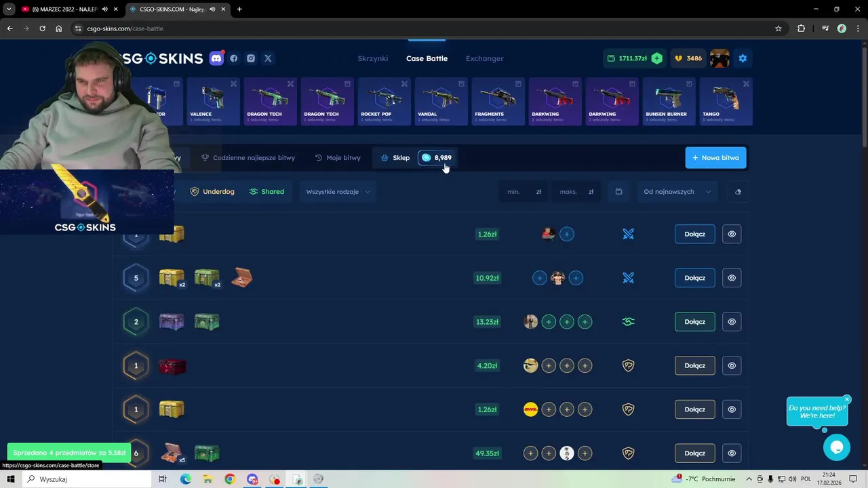Expand the Od najnowszych sort dropdown

pos(676,192)
